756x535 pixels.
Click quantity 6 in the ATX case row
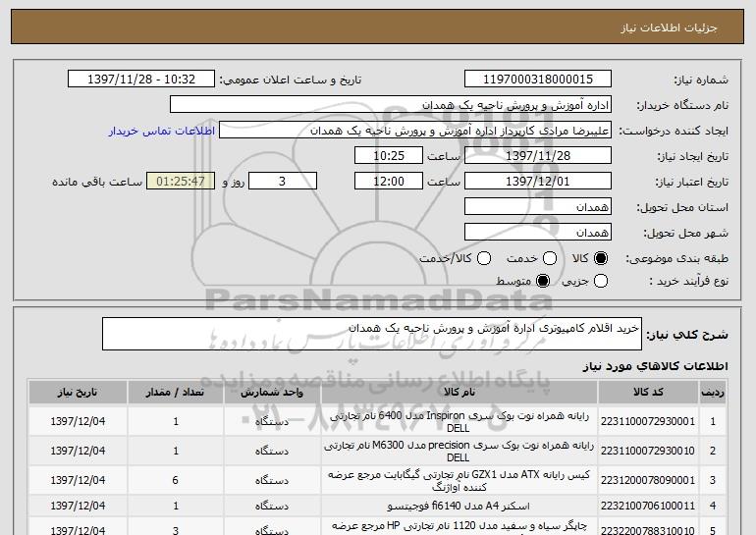tap(176, 480)
